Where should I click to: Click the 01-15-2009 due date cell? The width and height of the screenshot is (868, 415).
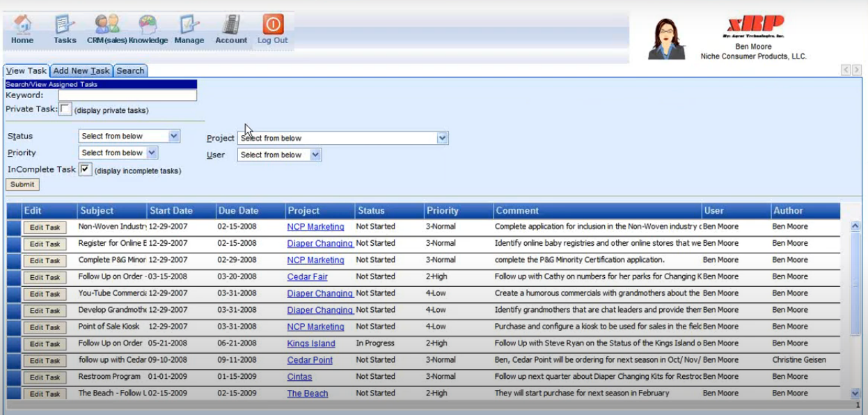237,377
